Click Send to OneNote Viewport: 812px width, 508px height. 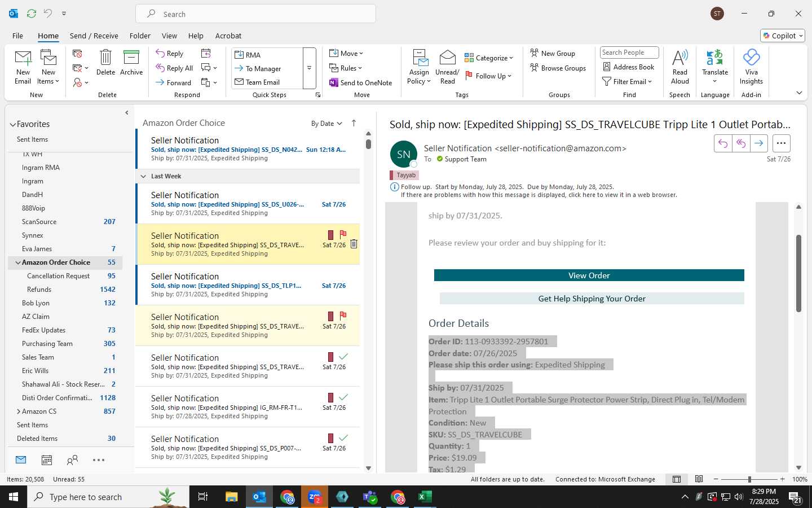point(361,82)
